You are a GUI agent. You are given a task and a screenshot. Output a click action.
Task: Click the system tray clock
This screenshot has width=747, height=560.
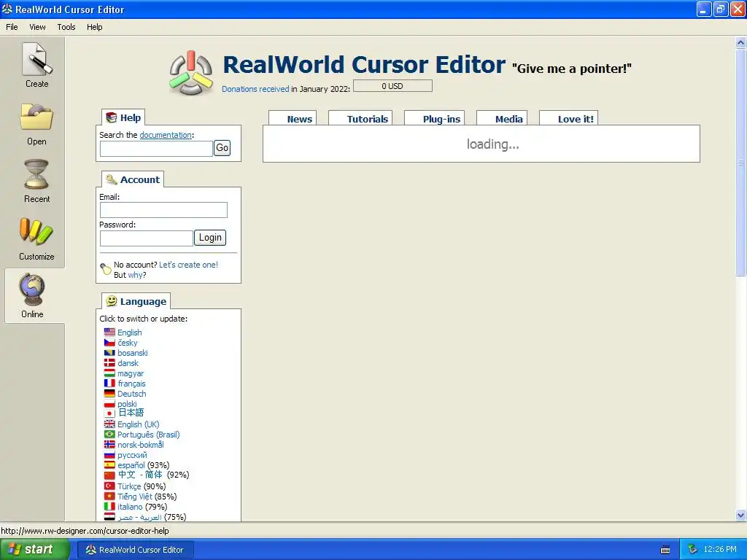tap(720, 550)
